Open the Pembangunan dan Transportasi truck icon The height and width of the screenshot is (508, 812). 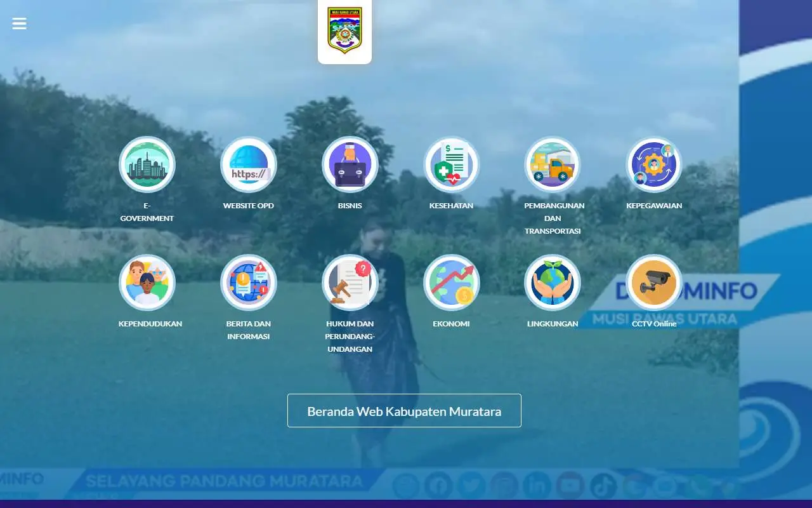click(553, 164)
